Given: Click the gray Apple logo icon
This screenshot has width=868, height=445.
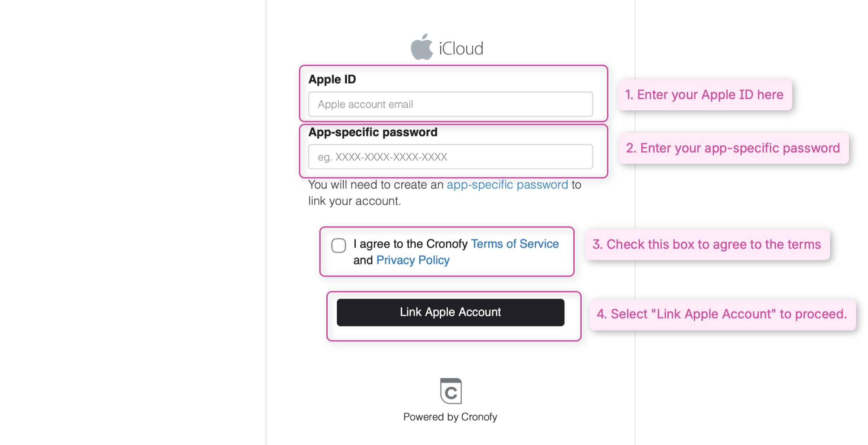Looking at the screenshot, I should point(422,47).
